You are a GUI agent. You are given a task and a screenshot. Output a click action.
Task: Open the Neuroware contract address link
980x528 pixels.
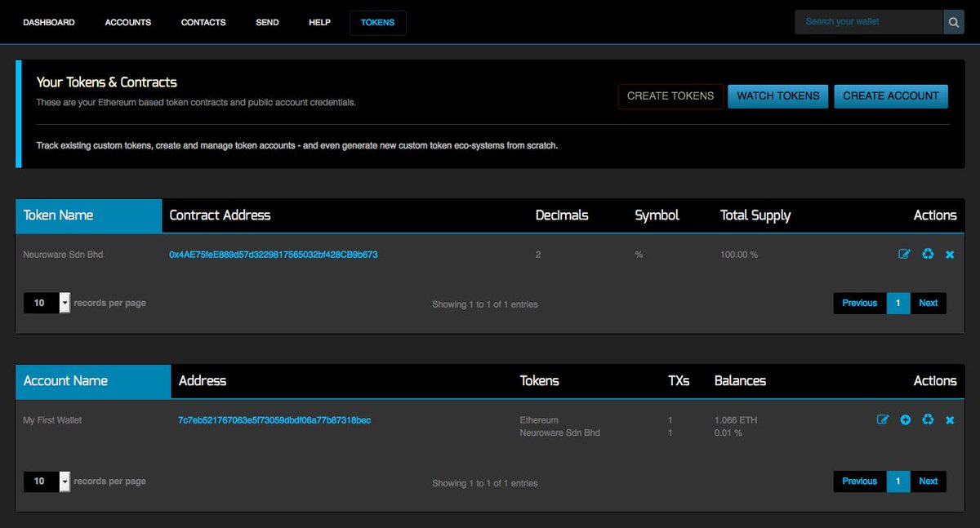tap(274, 255)
